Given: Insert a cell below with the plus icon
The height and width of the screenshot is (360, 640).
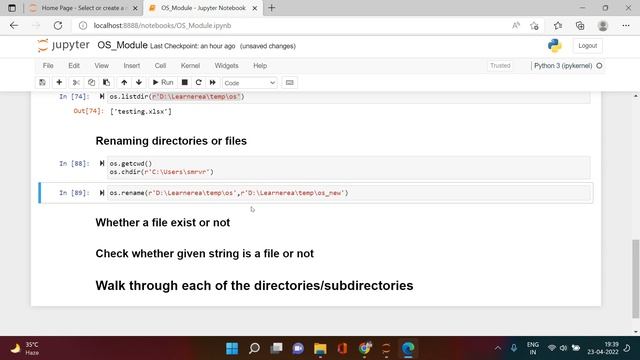Looking at the screenshot, I should pyautogui.click(x=59, y=82).
